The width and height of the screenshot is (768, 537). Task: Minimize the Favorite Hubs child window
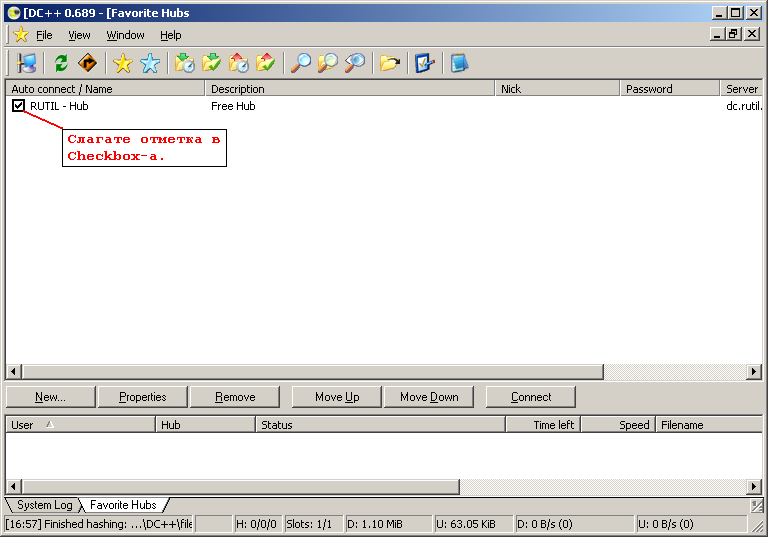pos(718,34)
